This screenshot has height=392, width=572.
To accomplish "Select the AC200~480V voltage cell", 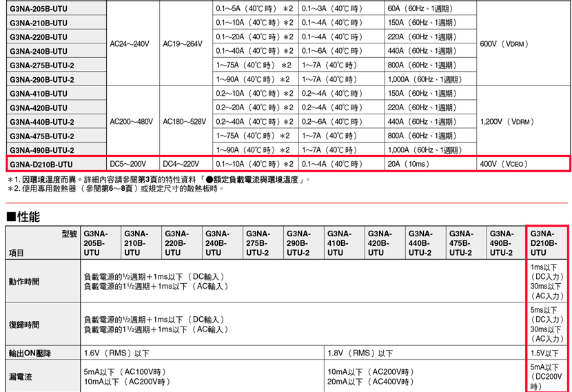I will point(132,121).
